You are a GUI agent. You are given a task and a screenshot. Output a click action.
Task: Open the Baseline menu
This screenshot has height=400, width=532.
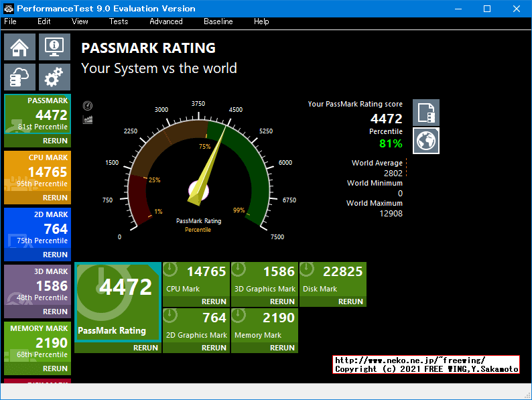218,21
